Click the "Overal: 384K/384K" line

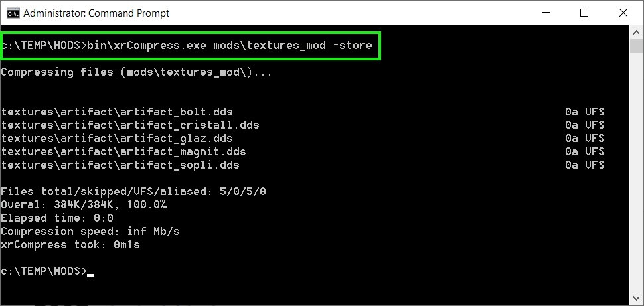84,205
